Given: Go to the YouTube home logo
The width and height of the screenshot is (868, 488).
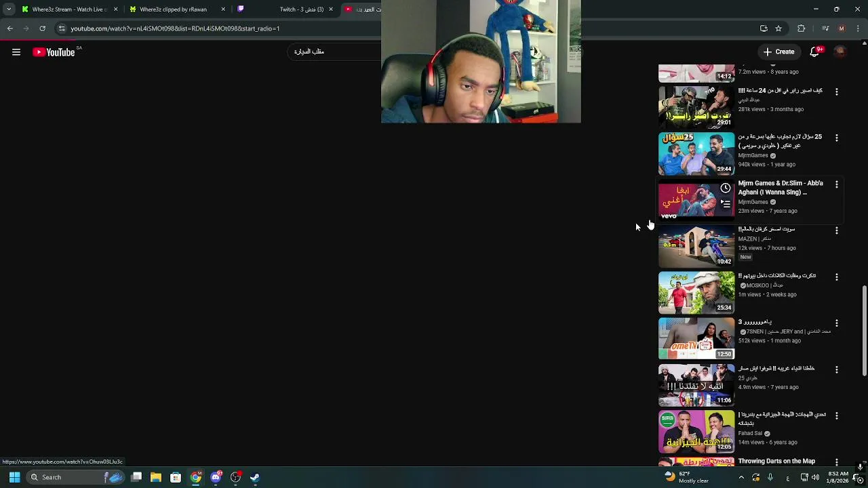Looking at the screenshot, I should pos(54,52).
